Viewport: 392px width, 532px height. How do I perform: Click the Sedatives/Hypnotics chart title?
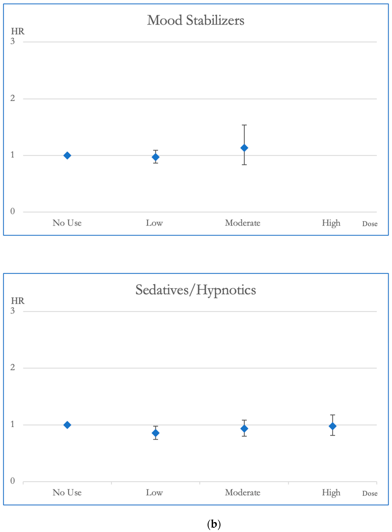coord(196,290)
